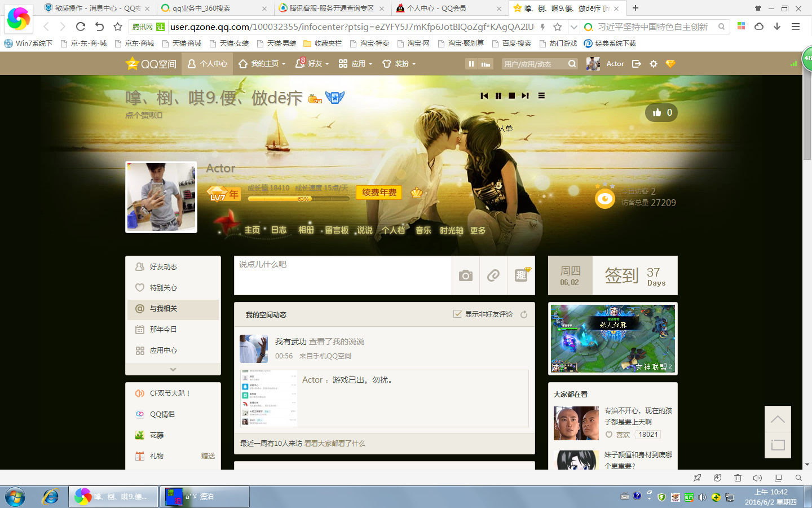Skip to the next music track
Screen dimensions: 812x508
[525, 96]
